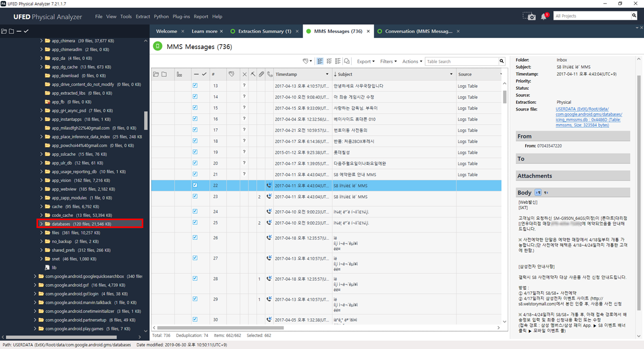Switch to the Welcome tab

coord(167,31)
